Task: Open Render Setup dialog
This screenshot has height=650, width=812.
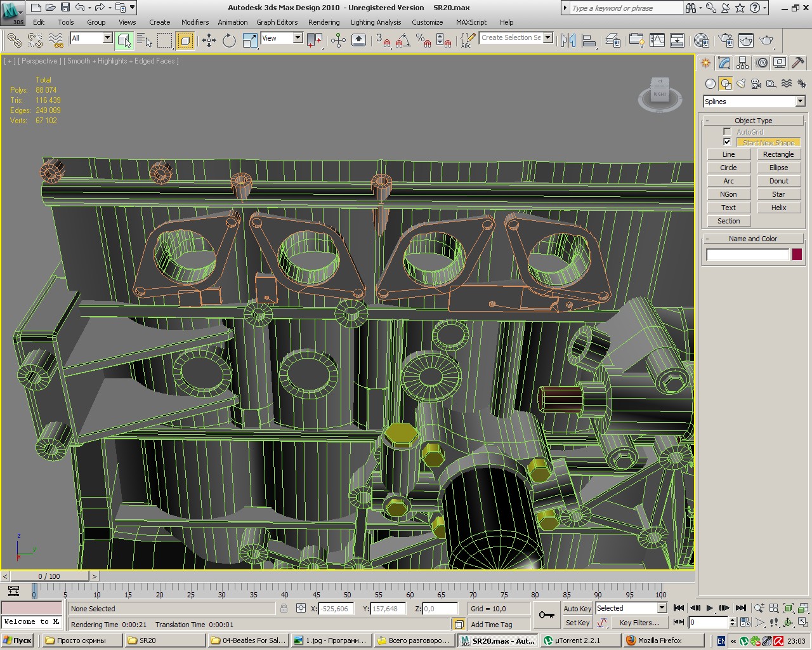Action: (726, 41)
